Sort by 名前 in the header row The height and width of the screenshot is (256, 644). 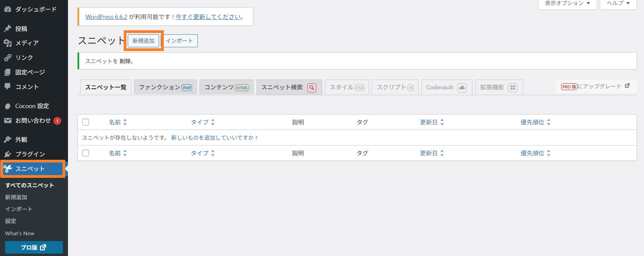pyautogui.click(x=118, y=122)
